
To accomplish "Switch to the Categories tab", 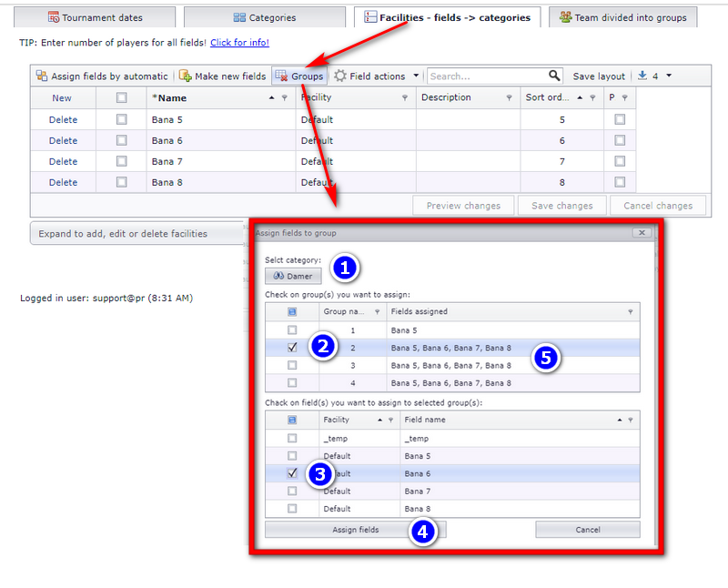I will tap(265, 17).
